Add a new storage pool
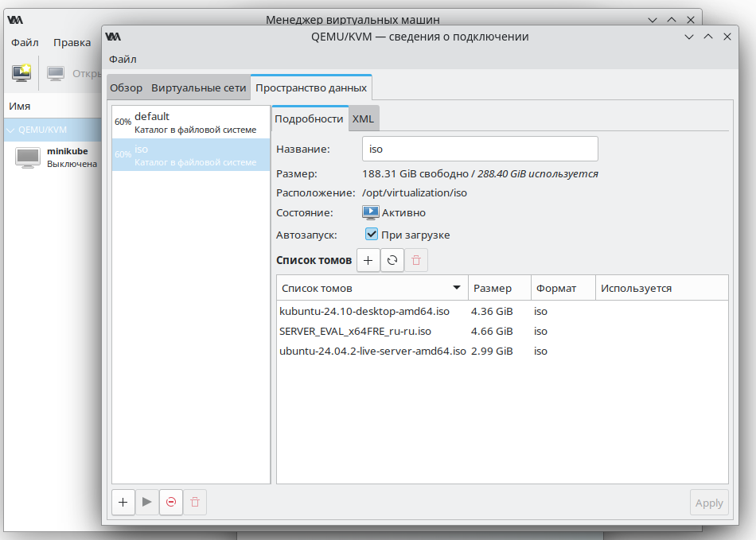756x540 pixels. point(123,502)
